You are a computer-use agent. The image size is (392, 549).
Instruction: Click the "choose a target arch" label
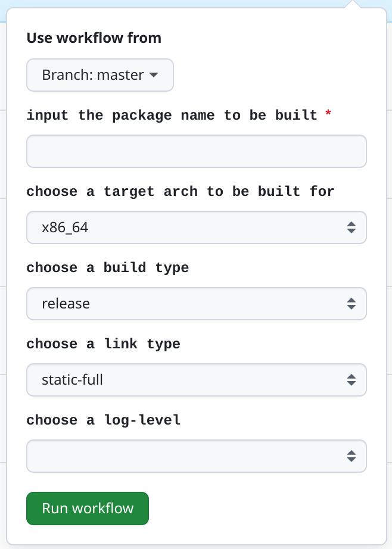(181, 192)
